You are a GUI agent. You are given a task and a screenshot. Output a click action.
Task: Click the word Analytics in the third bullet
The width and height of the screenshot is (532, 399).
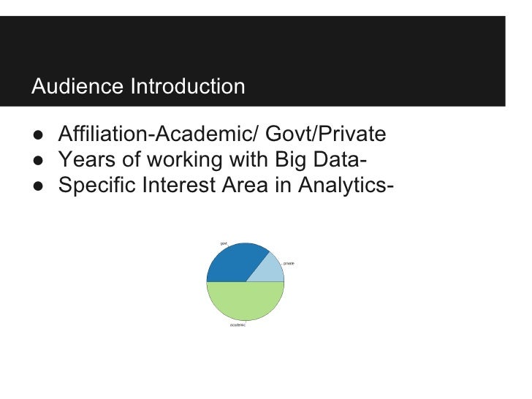[x=342, y=185]
